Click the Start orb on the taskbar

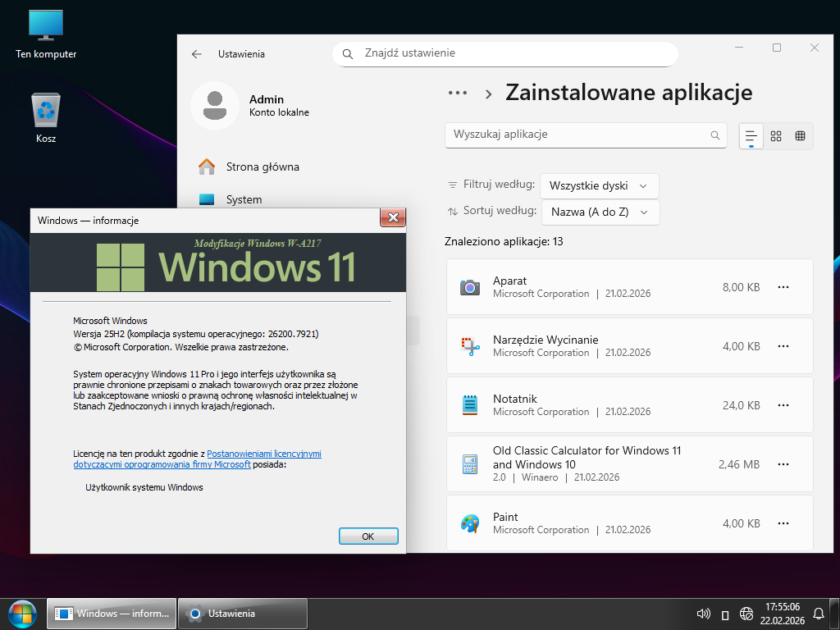click(x=22, y=613)
